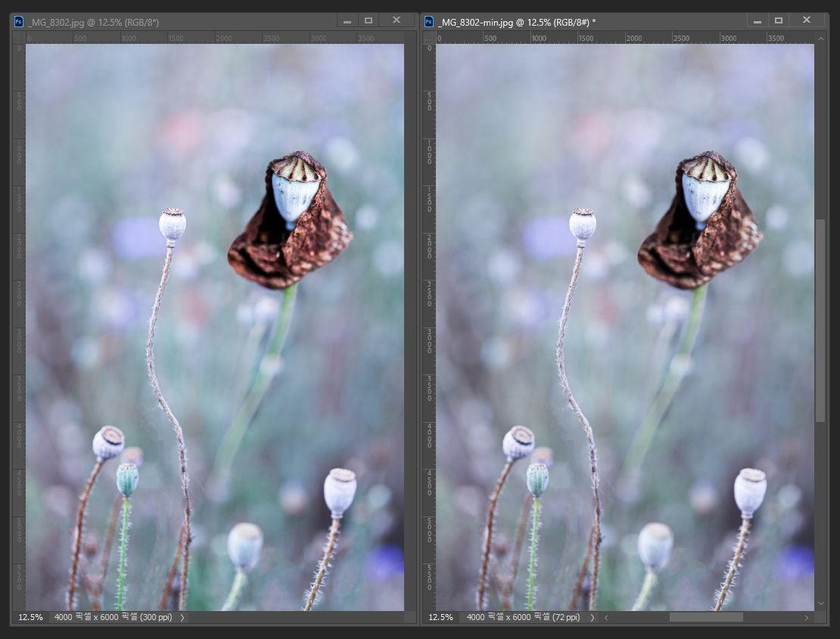The width and height of the screenshot is (840, 639).
Task: Click the horizontal ruler in right window
Action: coord(625,38)
